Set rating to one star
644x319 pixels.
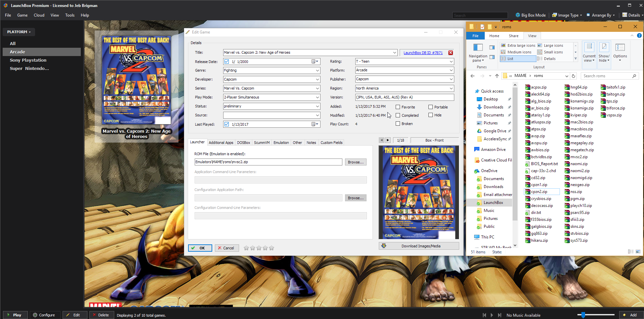[246, 248]
